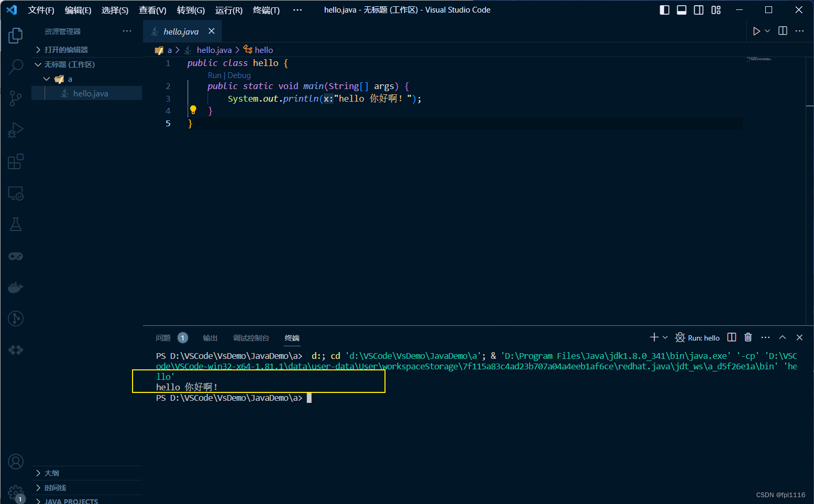Create a new terminal with plus icon
Image resolution: width=814 pixels, height=504 pixels.
pyautogui.click(x=654, y=337)
